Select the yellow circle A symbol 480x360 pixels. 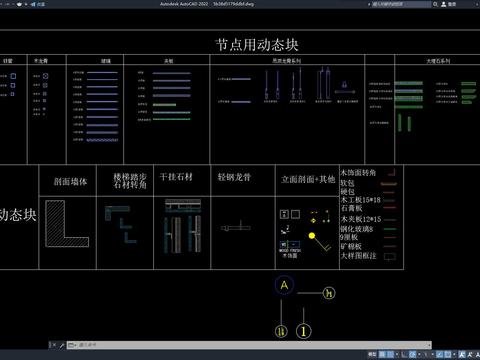(284, 285)
